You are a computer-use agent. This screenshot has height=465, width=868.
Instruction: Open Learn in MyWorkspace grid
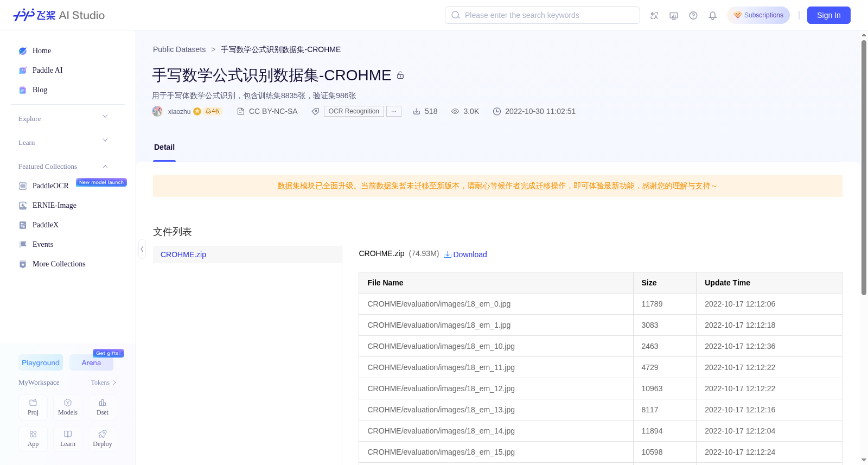tap(68, 439)
